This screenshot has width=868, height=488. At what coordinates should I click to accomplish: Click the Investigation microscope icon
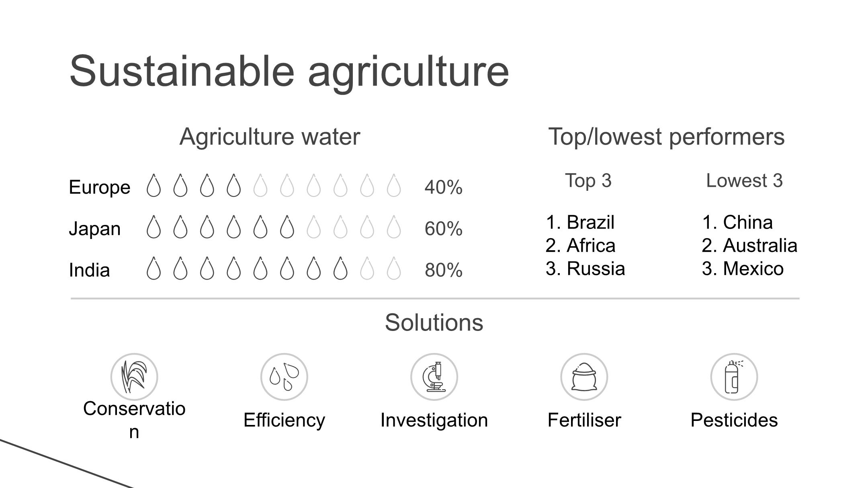(434, 377)
